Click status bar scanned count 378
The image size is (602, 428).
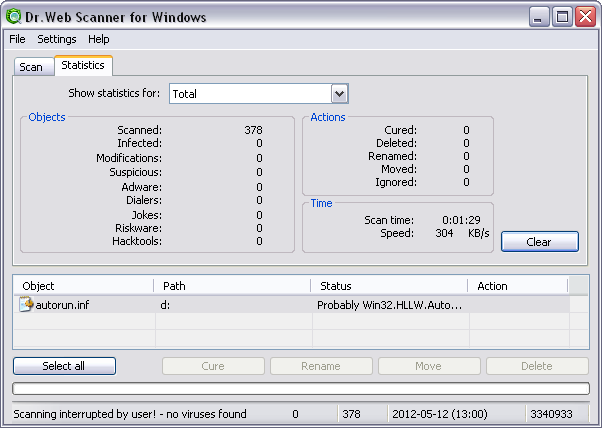point(351,414)
